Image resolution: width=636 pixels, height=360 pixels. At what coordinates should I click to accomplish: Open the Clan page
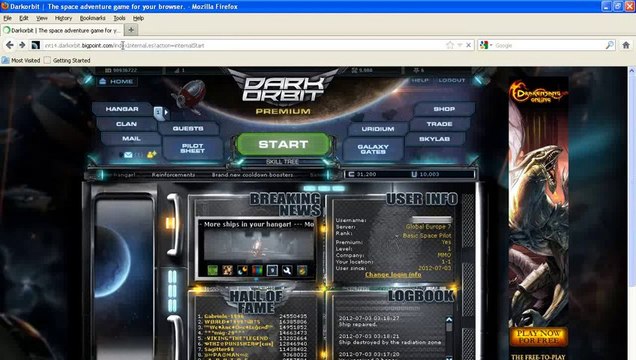click(126, 124)
